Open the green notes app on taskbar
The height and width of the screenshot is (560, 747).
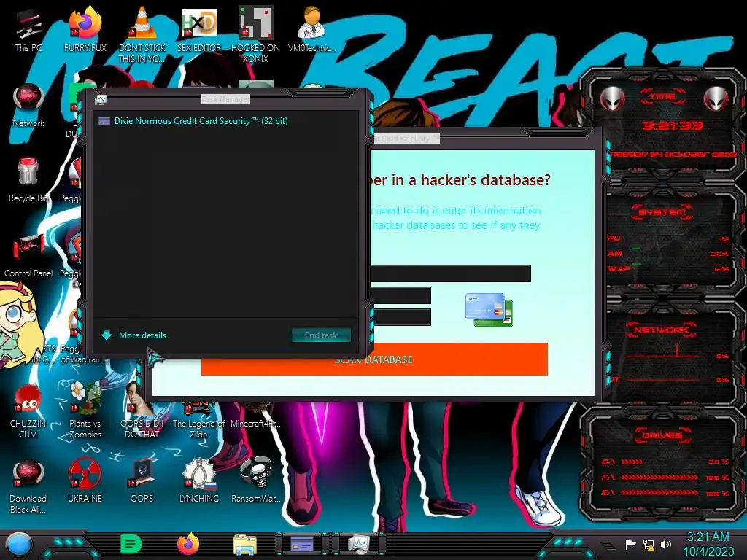(131, 544)
